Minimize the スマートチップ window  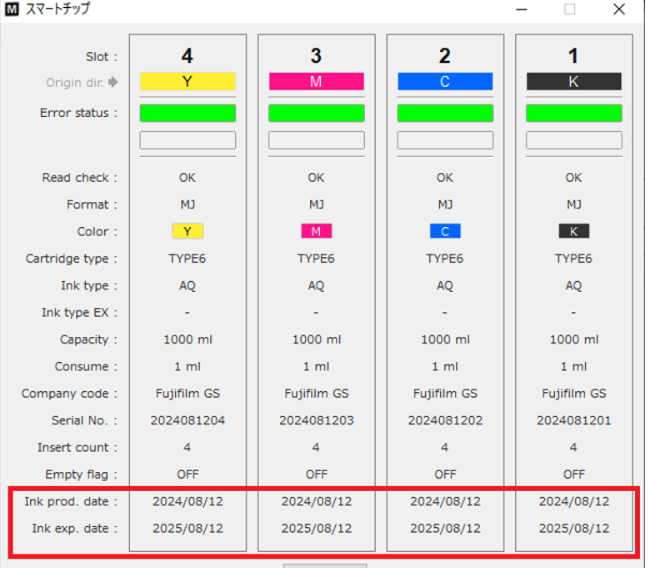tap(522, 11)
